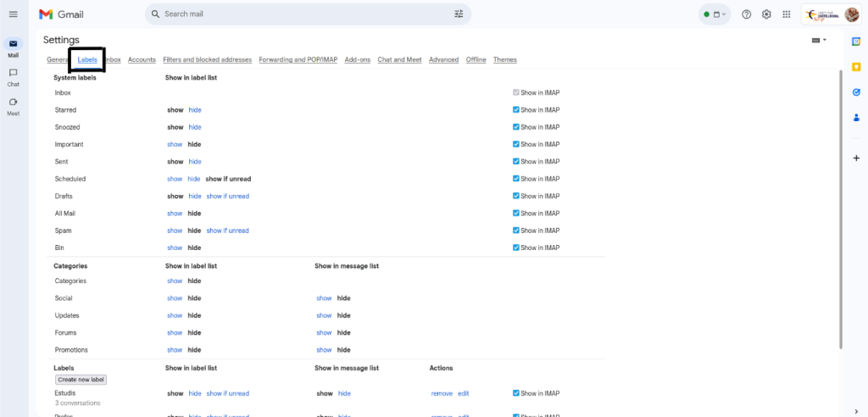Toggle Show in IMAP for Bin
This screenshot has height=417, width=868.
pyautogui.click(x=516, y=247)
